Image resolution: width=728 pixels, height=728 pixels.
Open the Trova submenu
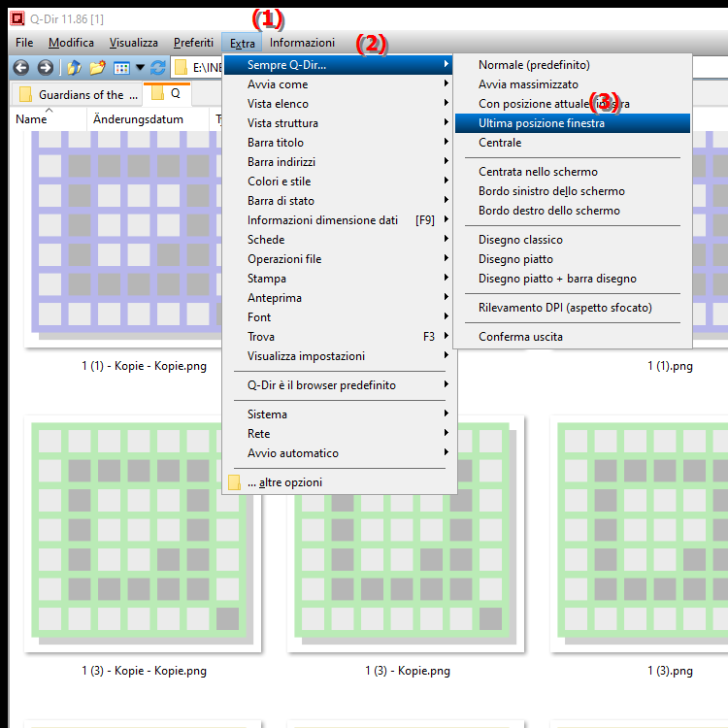[x=338, y=337]
